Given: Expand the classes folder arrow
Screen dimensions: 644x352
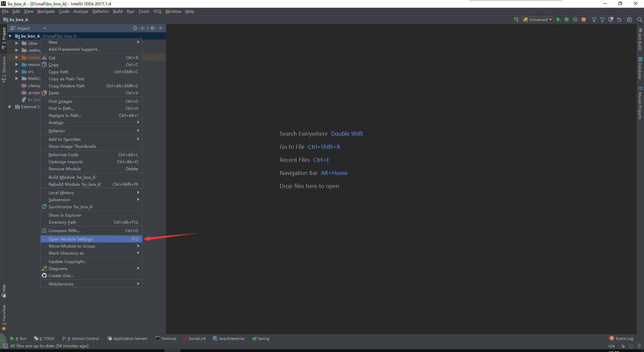Looking at the screenshot, I should pyautogui.click(x=17, y=57).
